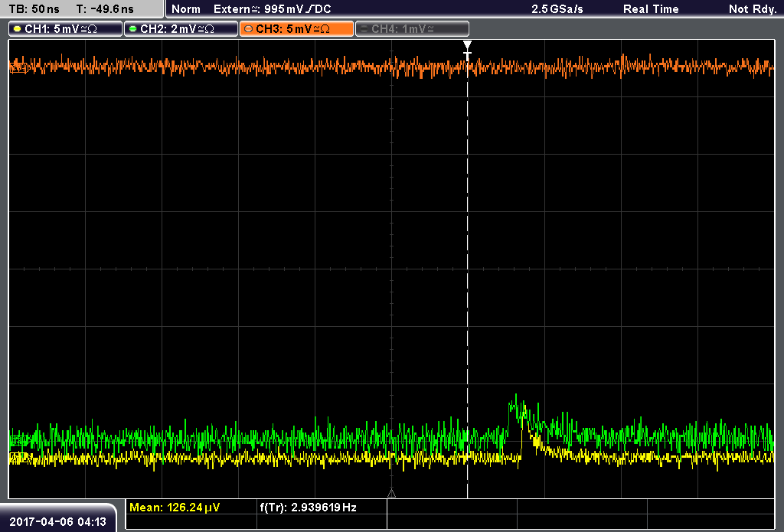
Task: Select the active CH3: 5 mV channel tab
Action: click(296, 29)
